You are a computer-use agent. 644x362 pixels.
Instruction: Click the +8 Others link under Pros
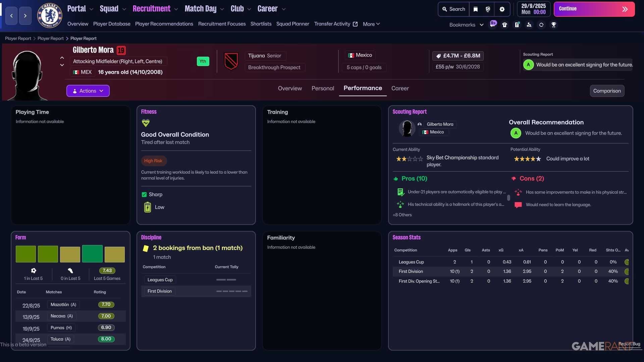pyautogui.click(x=402, y=215)
